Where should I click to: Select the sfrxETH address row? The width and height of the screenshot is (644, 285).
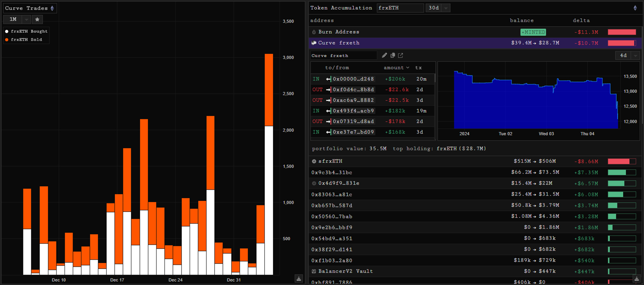point(330,161)
